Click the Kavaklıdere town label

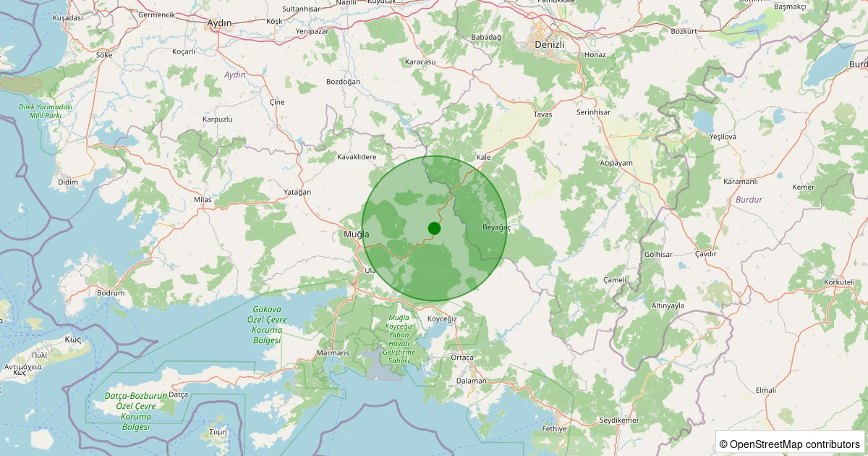(x=357, y=157)
